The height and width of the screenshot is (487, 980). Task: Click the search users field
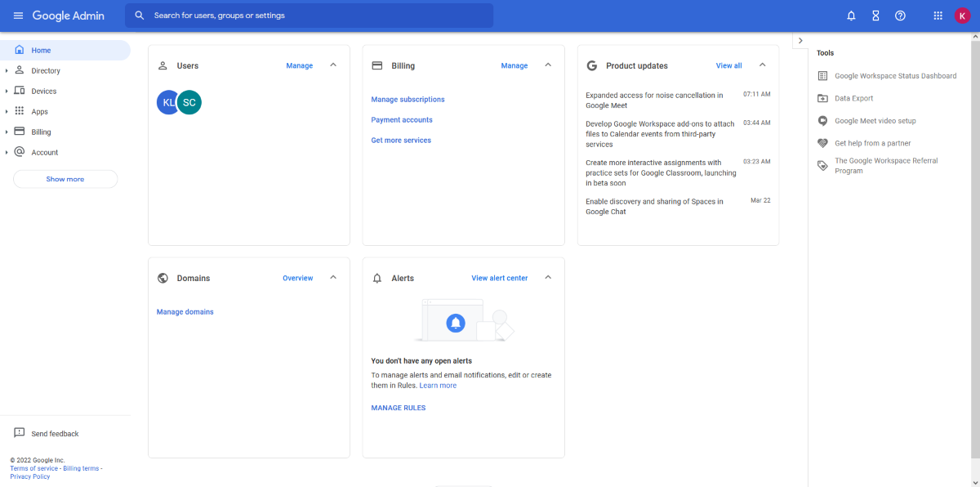click(x=309, y=15)
